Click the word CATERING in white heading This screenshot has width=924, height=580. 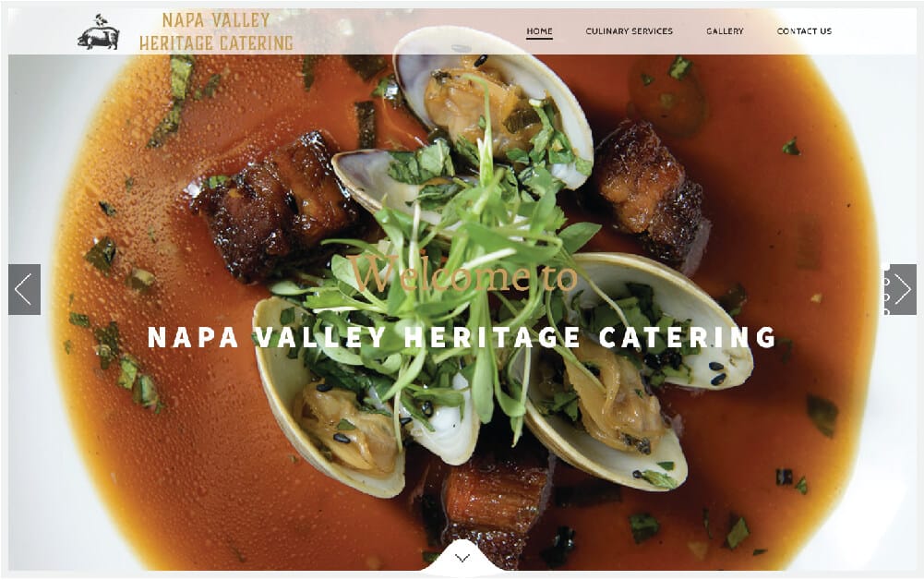tap(688, 337)
